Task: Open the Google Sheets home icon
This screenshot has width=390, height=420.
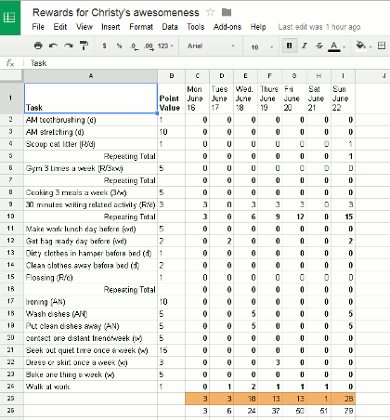Action: tap(10, 17)
